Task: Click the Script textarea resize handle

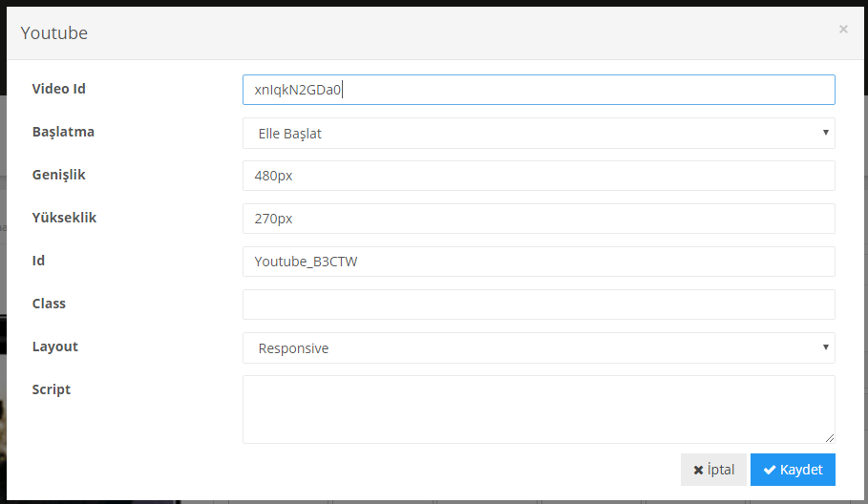Action: pyautogui.click(x=830, y=438)
